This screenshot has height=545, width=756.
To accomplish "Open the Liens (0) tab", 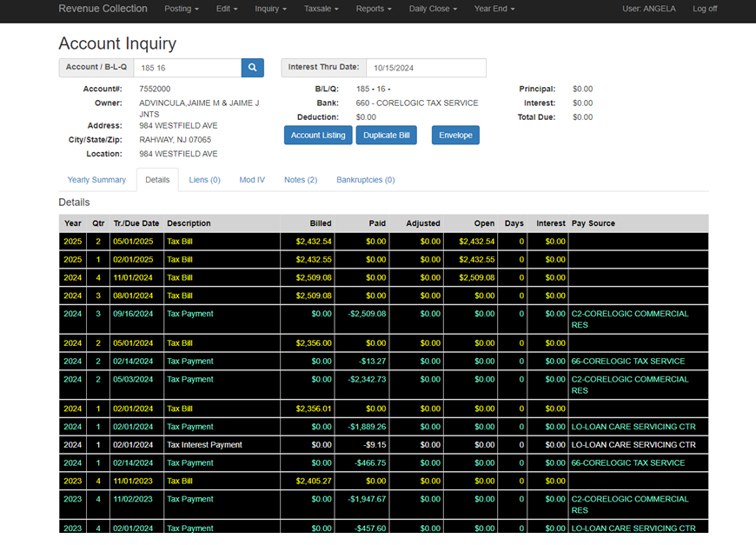I will 204,180.
